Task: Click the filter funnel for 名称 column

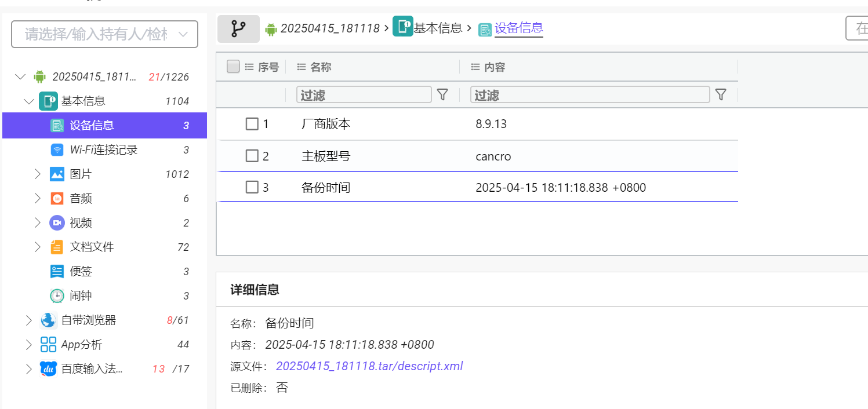Action: 442,94
